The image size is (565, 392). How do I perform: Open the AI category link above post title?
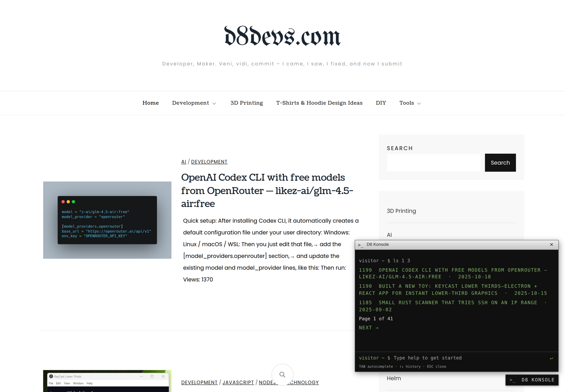point(184,162)
